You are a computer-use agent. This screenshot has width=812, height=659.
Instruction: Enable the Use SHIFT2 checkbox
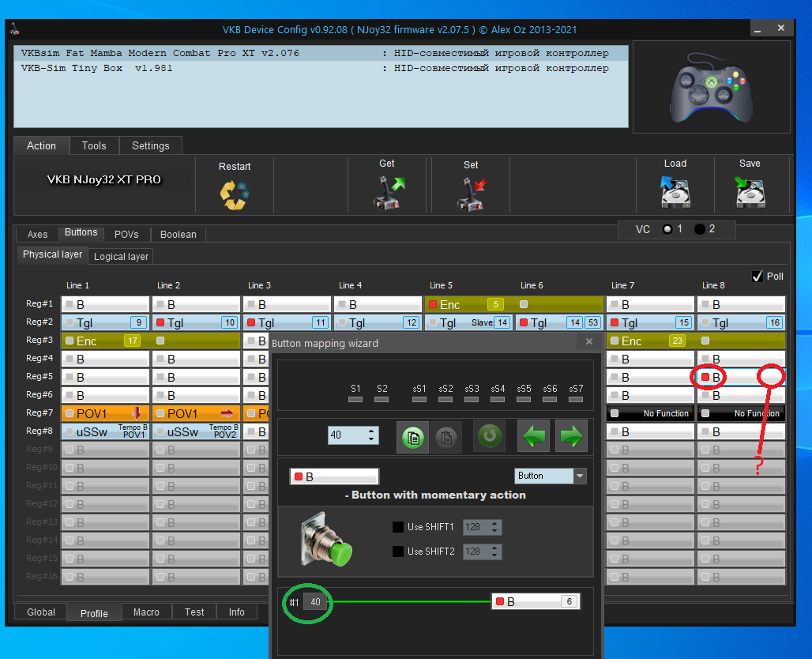click(398, 552)
